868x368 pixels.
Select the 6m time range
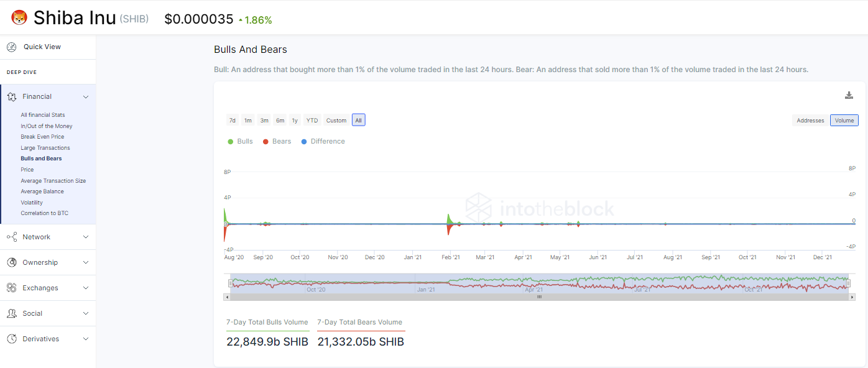tap(280, 121)
